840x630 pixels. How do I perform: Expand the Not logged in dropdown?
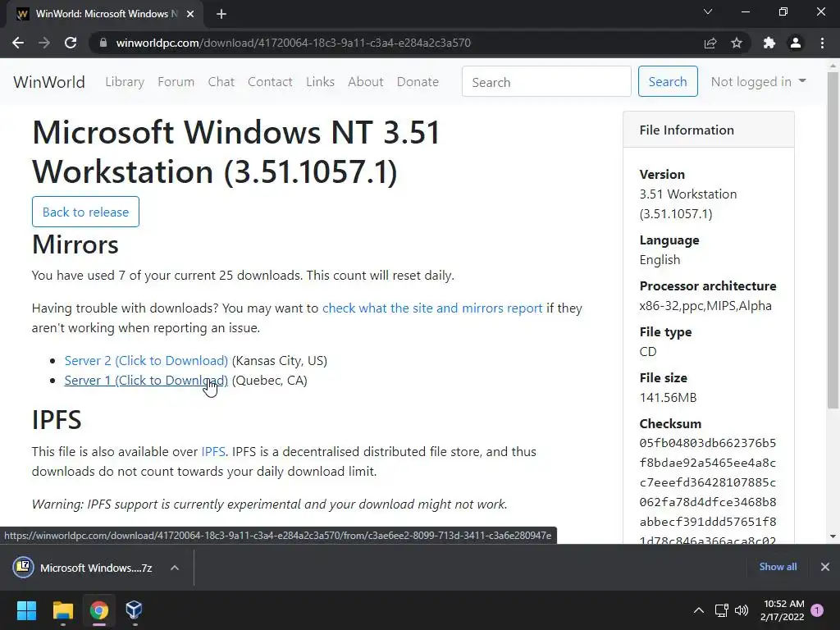pyautogui.click(x=758, y=81)
